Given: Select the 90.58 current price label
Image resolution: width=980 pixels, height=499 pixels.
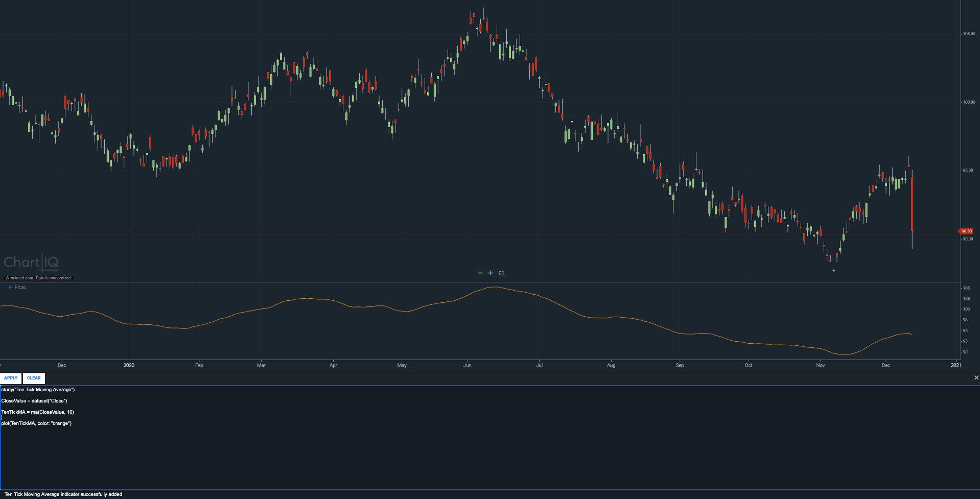Looking at the screenshot, I should [966, 231].
